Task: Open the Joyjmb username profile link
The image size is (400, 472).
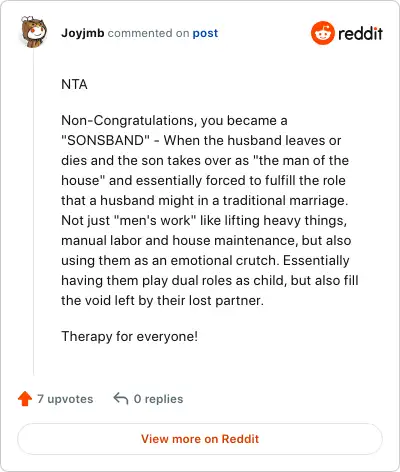Action: click(83, 33)
